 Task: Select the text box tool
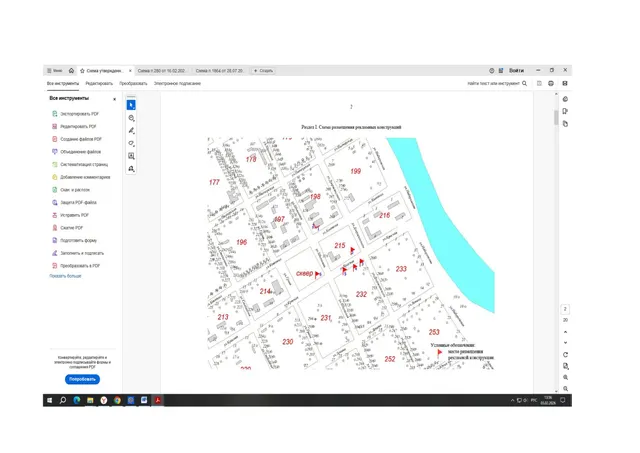(x=131, y=156)
